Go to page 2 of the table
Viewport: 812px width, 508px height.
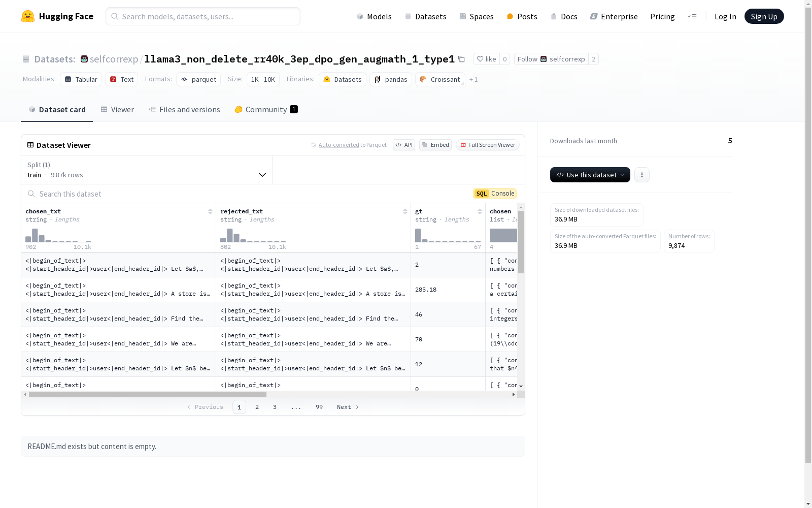point(257,407)
